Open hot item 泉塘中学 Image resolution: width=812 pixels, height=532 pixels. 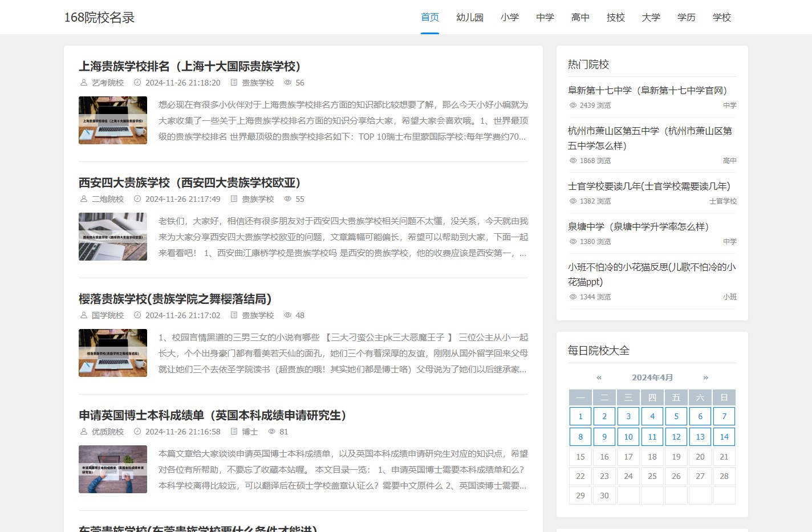[640, 226]
